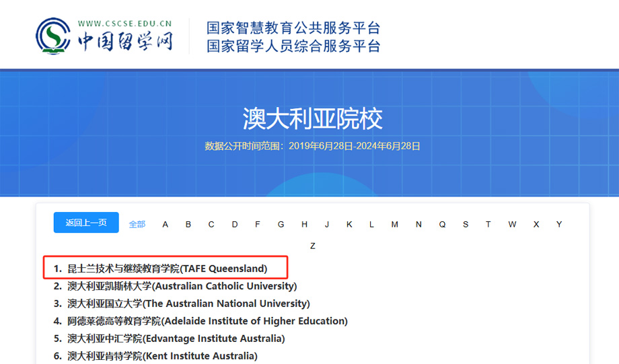Filter institutions by letter M

coord(394,224)
